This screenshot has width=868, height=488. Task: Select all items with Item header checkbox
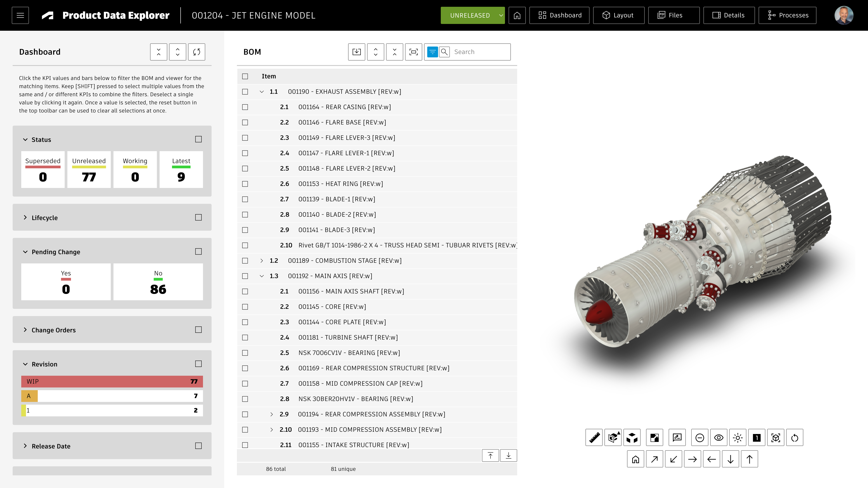point(245,76)
